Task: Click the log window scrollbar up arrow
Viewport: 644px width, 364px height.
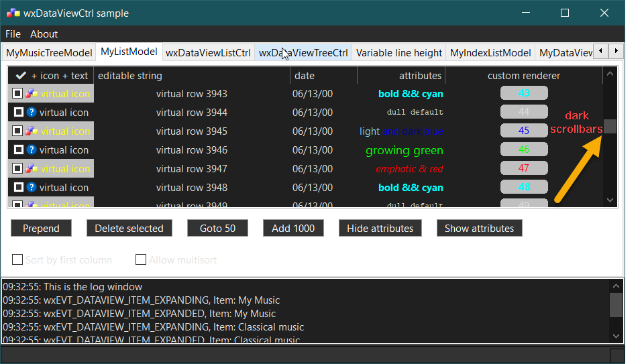Action: point(616,286)
